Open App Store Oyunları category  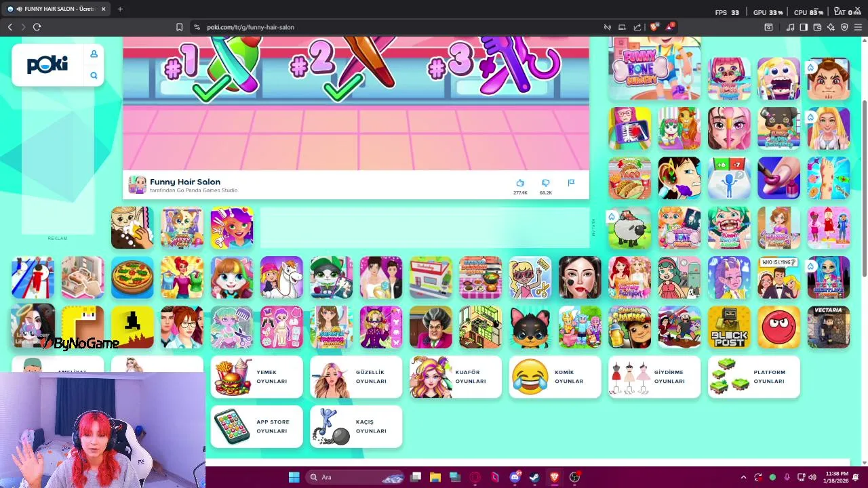point(256,426)
